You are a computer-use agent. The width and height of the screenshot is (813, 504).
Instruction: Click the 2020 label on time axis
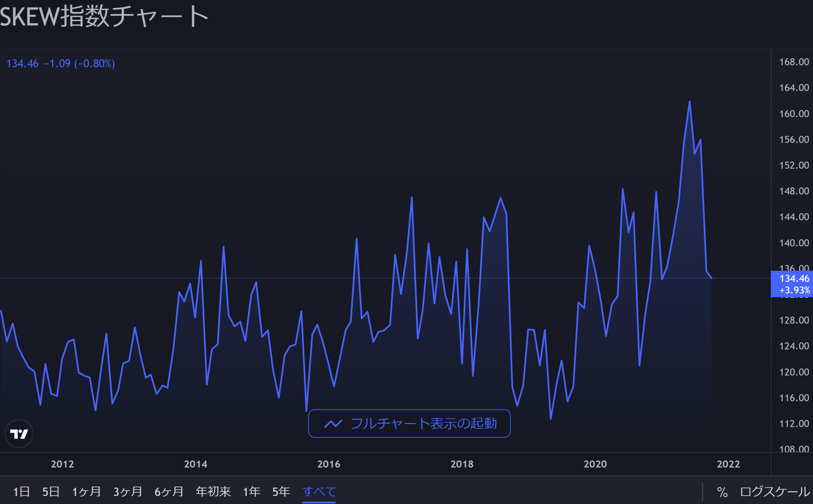click(x=595, y=464)
